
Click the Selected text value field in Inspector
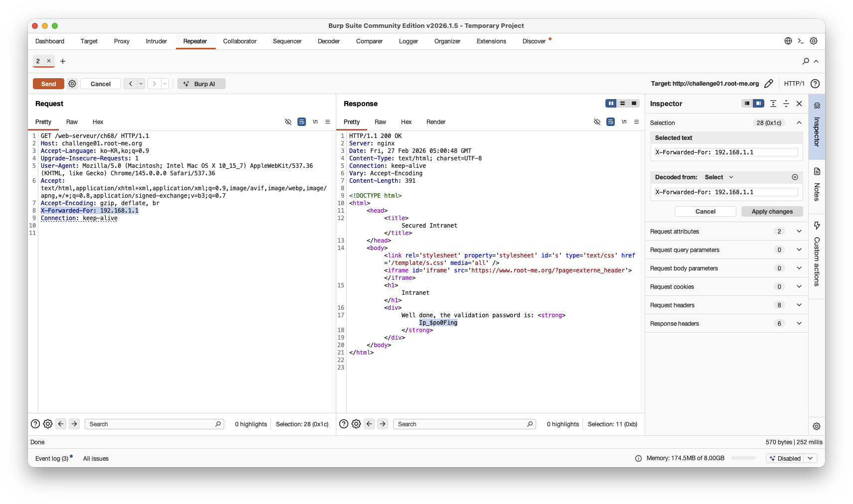[x=726, y=152]
